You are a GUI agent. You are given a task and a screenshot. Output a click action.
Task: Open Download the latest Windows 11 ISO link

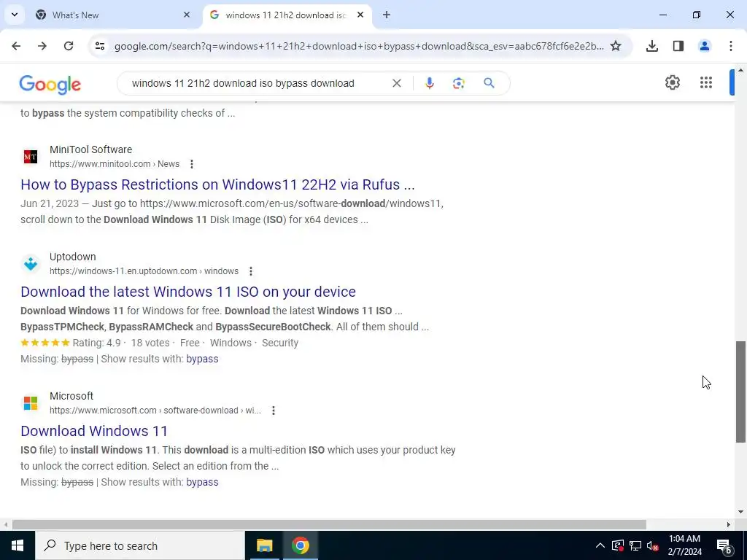(x=187, y=292)
